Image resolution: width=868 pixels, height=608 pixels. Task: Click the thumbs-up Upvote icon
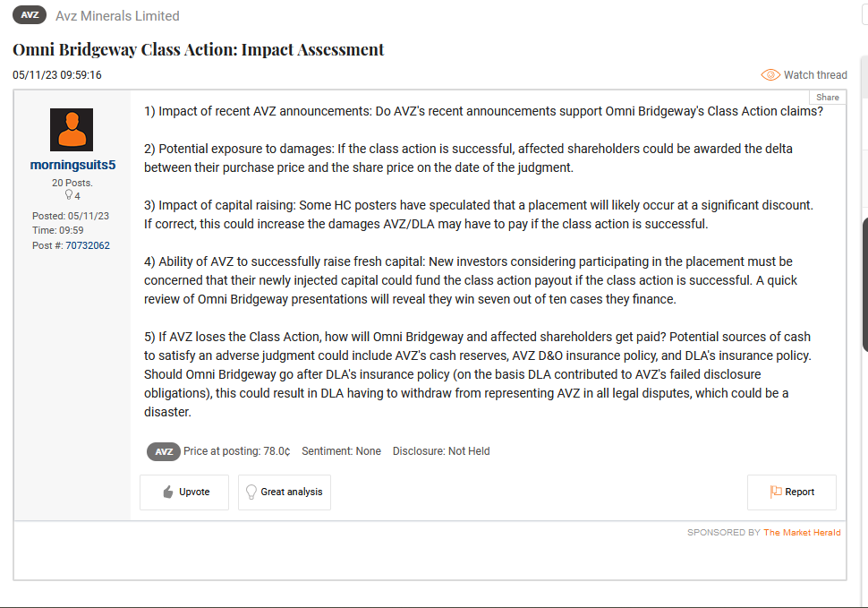(x=168, y=492)
